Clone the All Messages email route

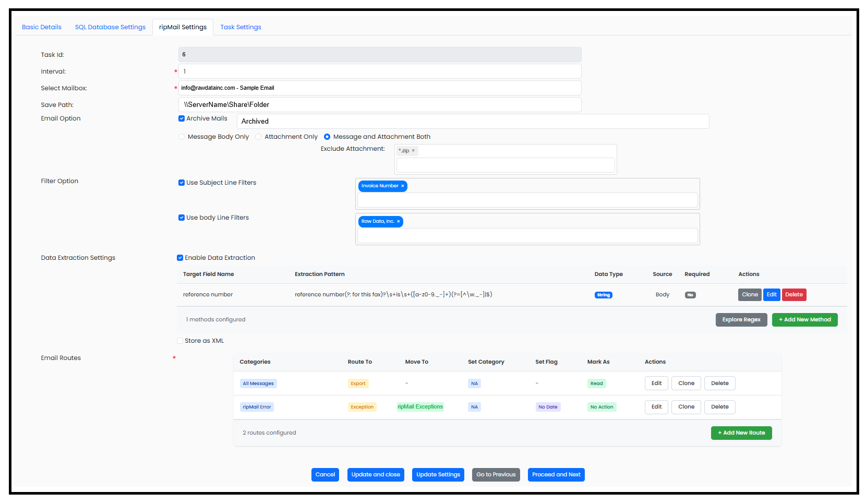click(686, 383)
